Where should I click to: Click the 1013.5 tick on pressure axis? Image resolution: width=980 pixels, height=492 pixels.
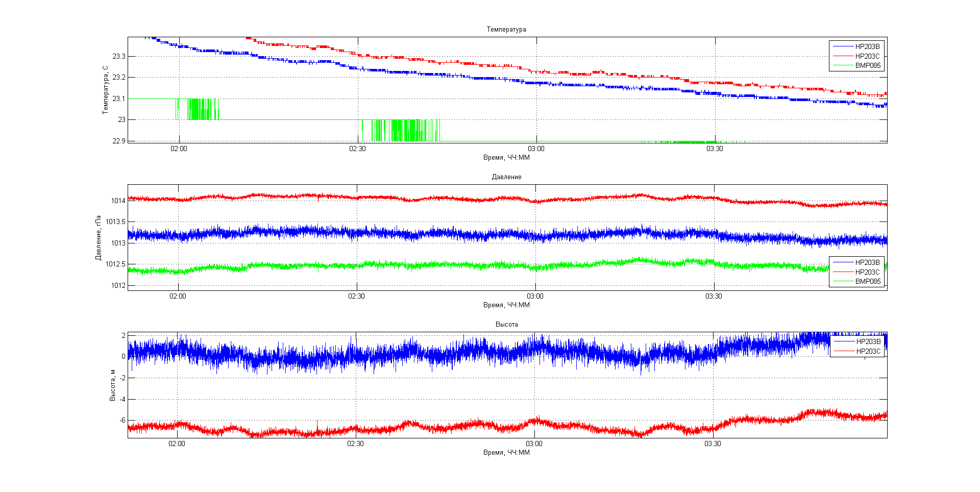pyautogui.click(x=116, y=222)
